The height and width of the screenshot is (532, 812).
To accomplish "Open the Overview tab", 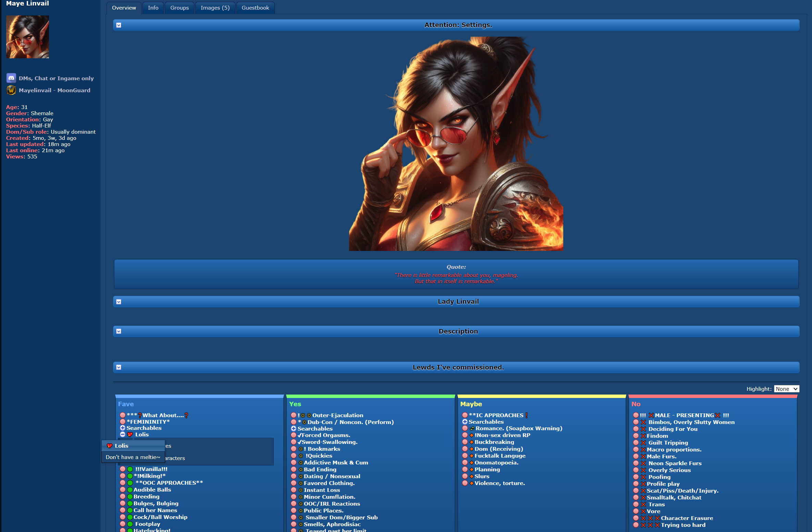I will (124, 8).
